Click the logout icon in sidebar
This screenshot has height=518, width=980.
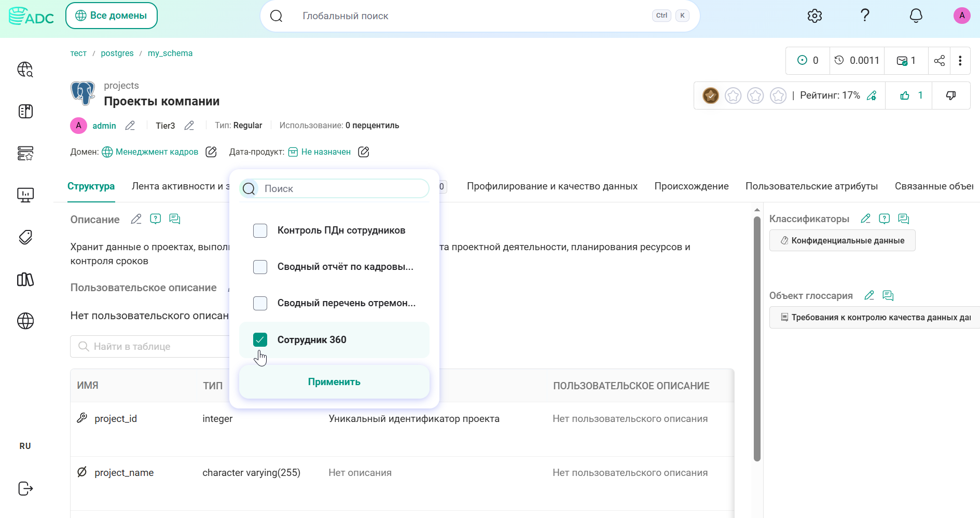coord(25,488)
